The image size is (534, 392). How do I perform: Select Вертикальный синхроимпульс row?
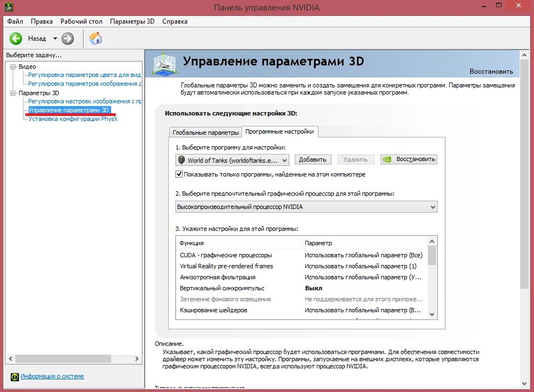click(x=301, y=288)
